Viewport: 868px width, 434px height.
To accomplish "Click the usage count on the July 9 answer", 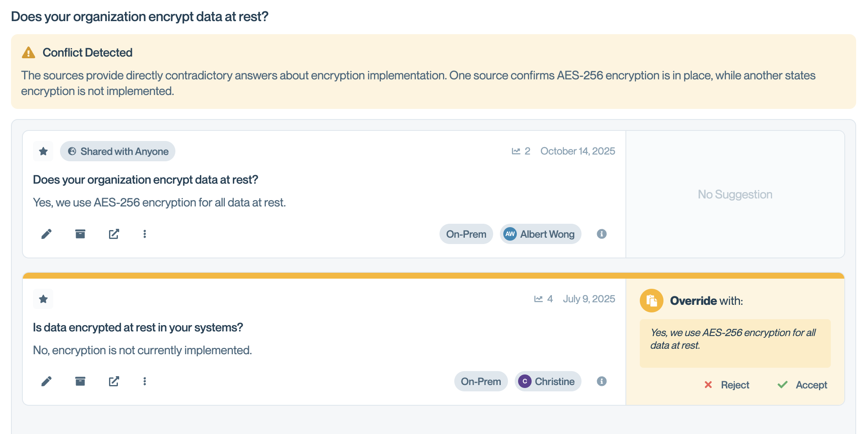I will (544, 299).
